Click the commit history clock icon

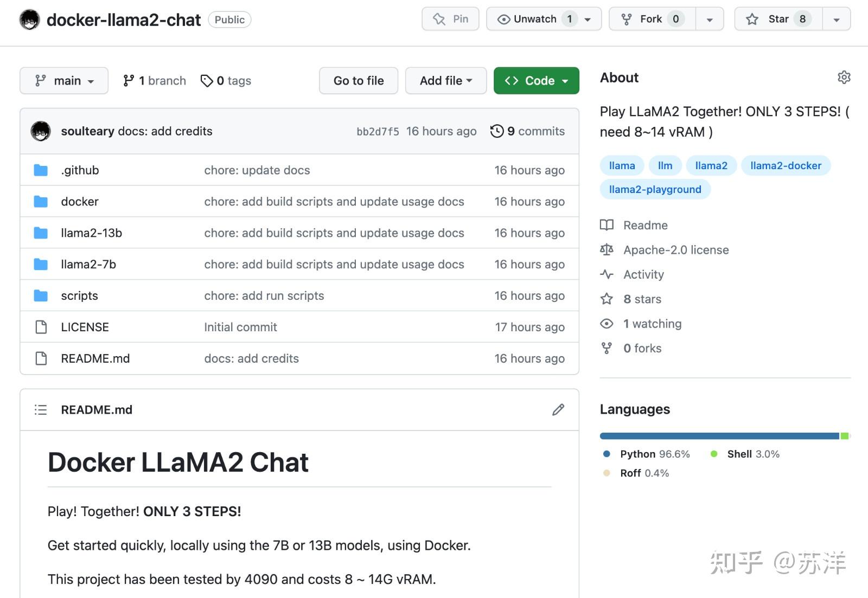[497, 131]
